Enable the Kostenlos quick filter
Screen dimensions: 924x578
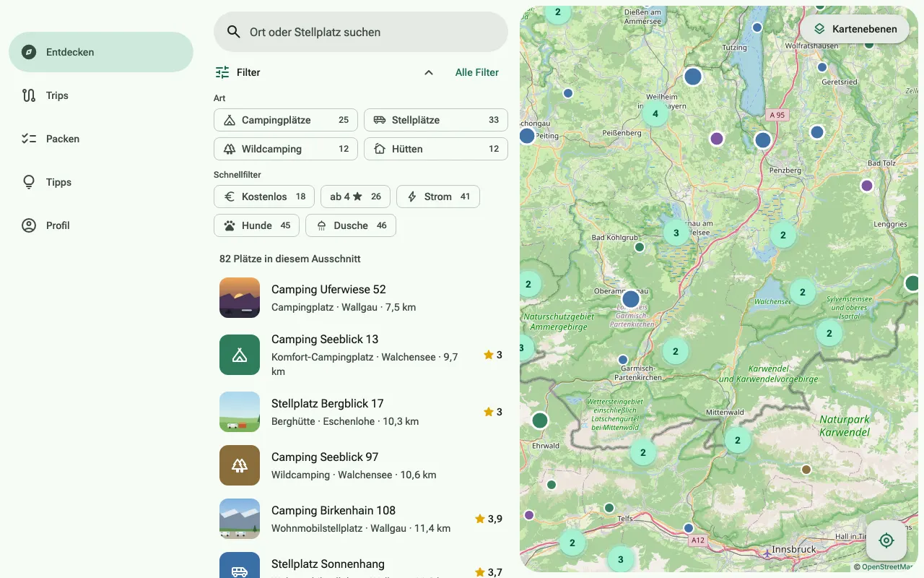pyautogui.click(x=264, y=197)
